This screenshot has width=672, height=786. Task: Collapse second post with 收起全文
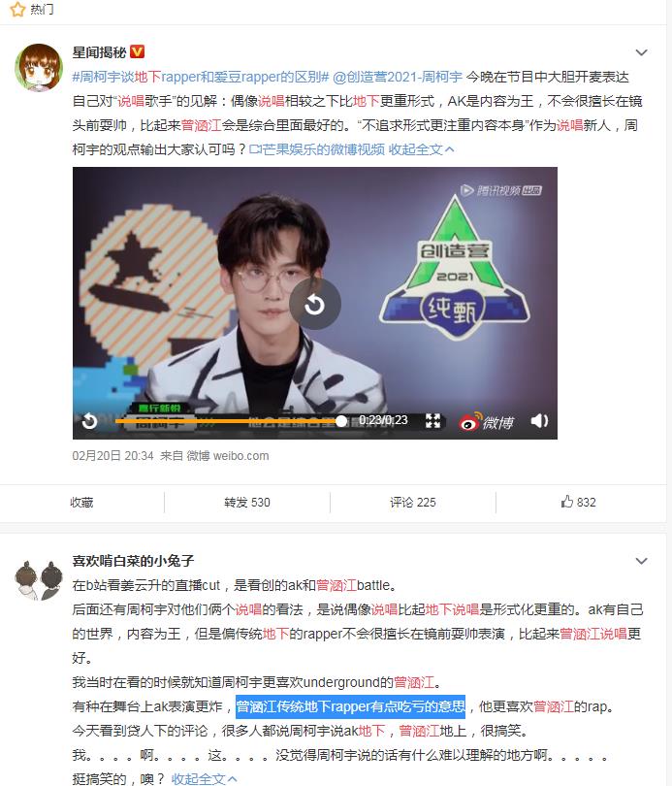205,778
